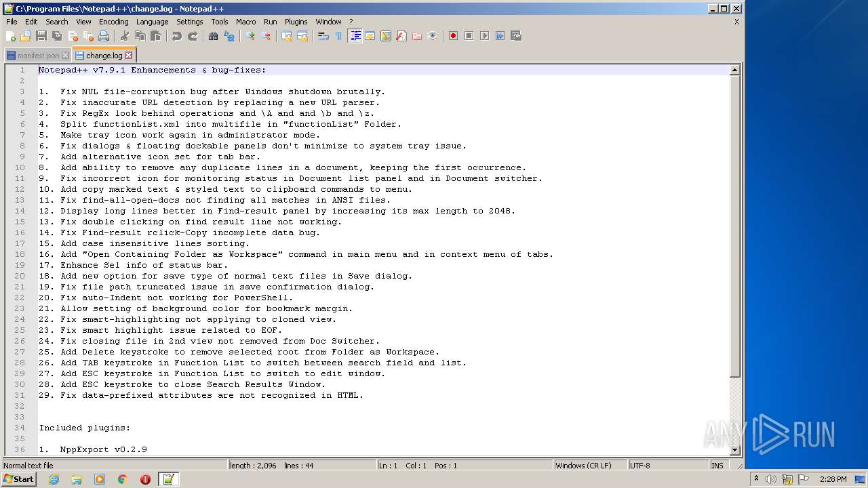Open the Document Map panel icon

click(x=386, y=36)
